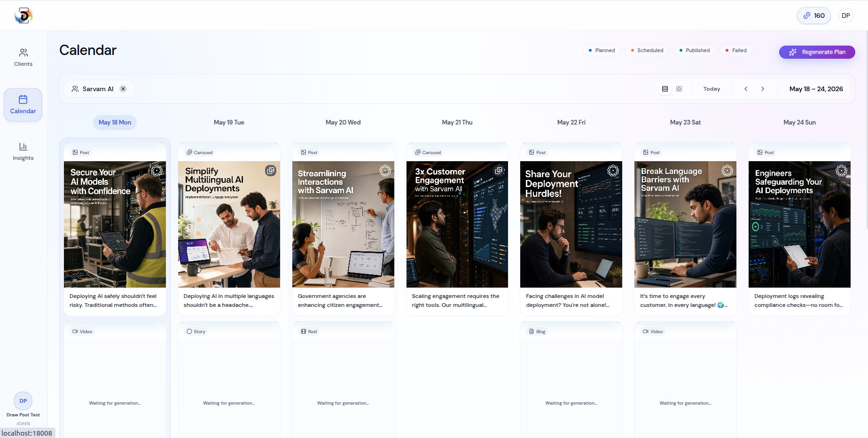Click the Reel type tag on Wednesday's card

tap(309, 332)
